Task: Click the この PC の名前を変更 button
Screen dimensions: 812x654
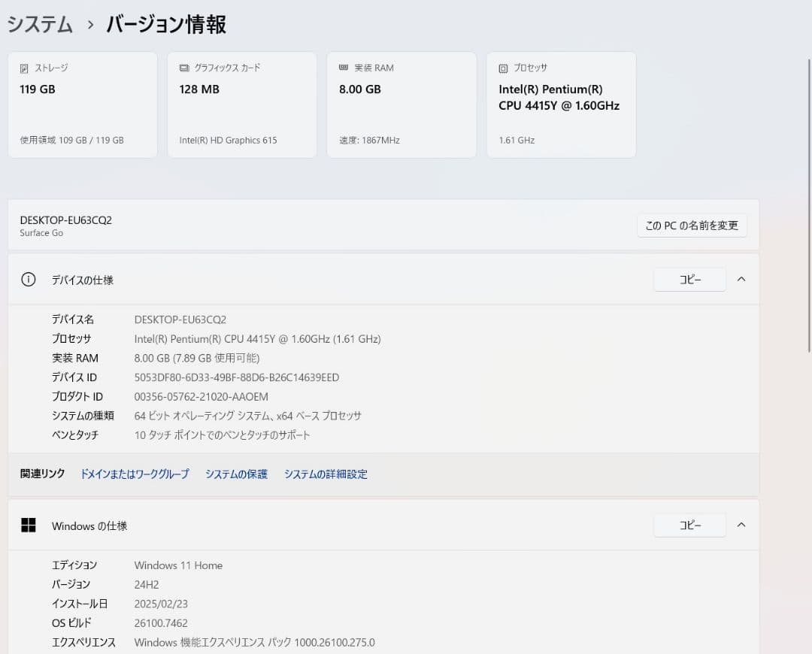Action: 691,226
